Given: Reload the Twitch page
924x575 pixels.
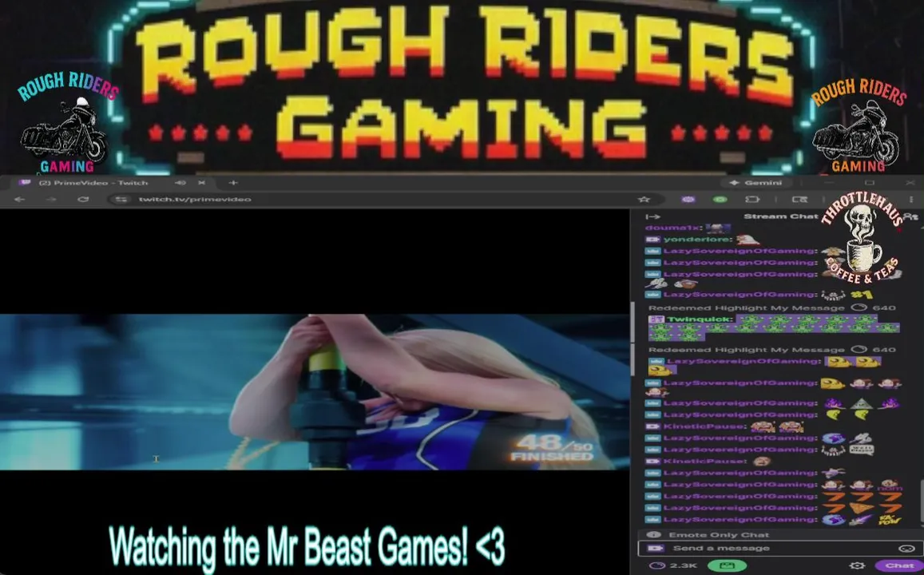Looking at the screenshot, I should pos(83,199).
